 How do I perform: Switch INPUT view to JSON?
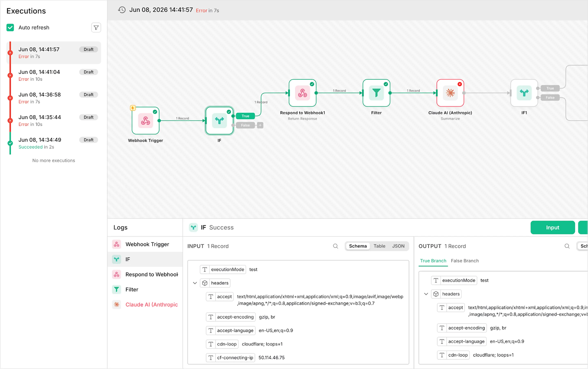398,246
